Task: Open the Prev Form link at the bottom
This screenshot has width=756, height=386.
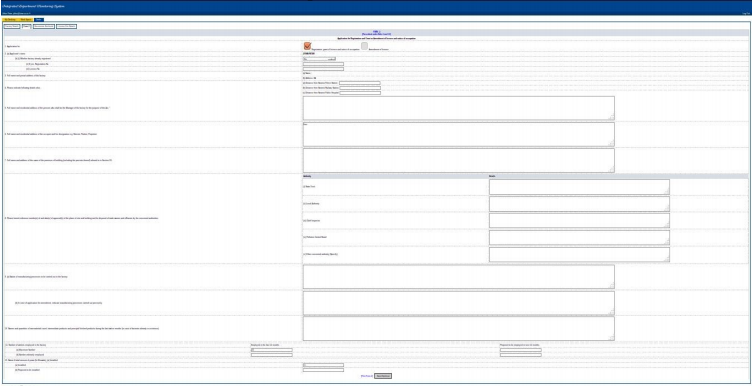Action: tap(366, 376)
